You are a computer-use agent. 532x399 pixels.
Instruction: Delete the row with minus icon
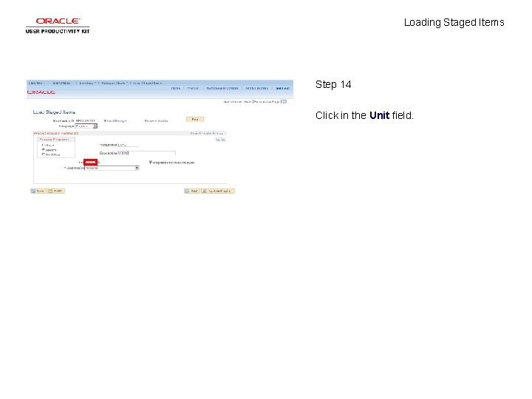click(x=223, y=140)
